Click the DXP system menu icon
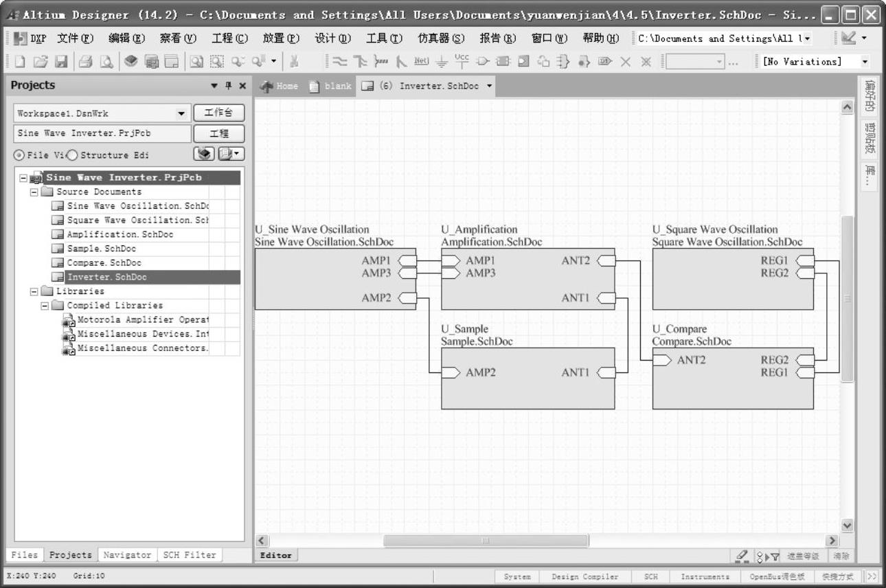 point(29,38)
